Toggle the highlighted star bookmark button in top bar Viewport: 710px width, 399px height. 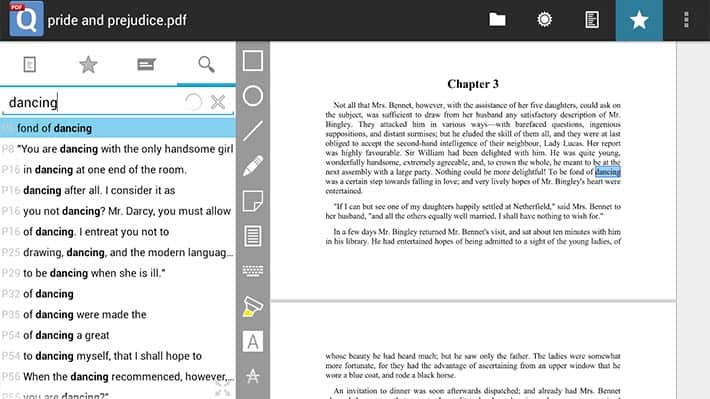pyautogui.click(x=639, y=20)
